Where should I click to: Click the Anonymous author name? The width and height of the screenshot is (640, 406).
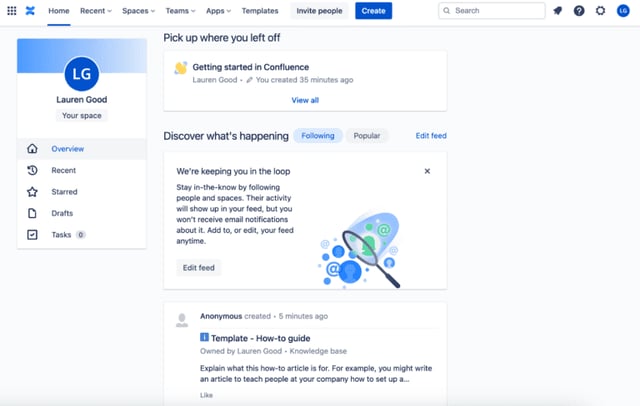pos(221,316)
